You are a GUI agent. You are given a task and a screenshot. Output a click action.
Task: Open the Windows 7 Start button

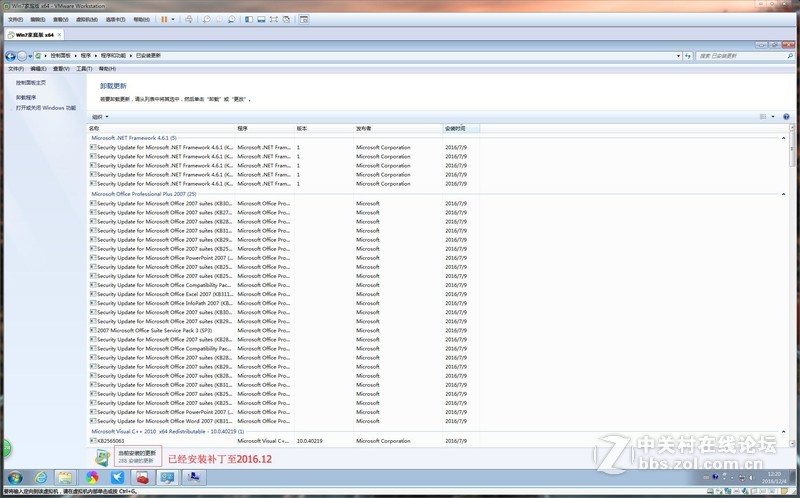coord(15,478)
